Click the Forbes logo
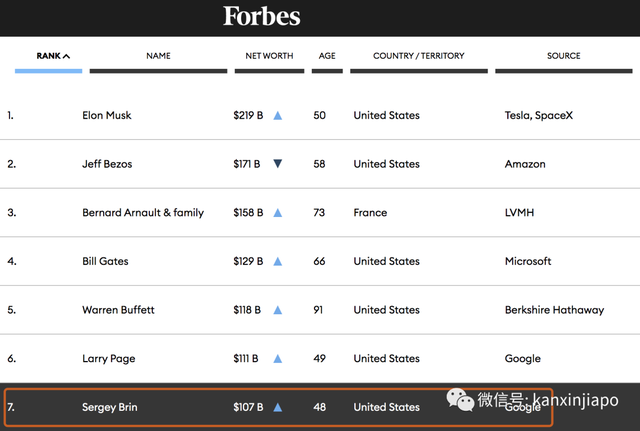The width and height of the screenshot is (640, 431). tap(262, 16)
